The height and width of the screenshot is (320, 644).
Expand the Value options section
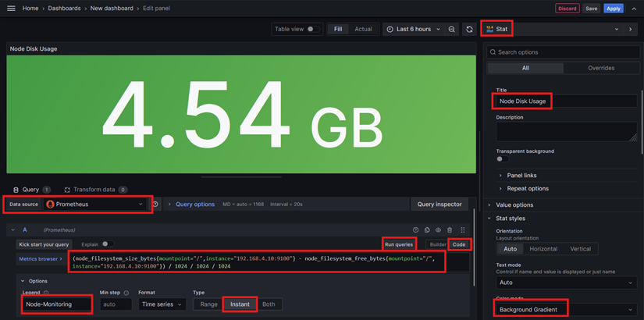click(x=514, y=205)
